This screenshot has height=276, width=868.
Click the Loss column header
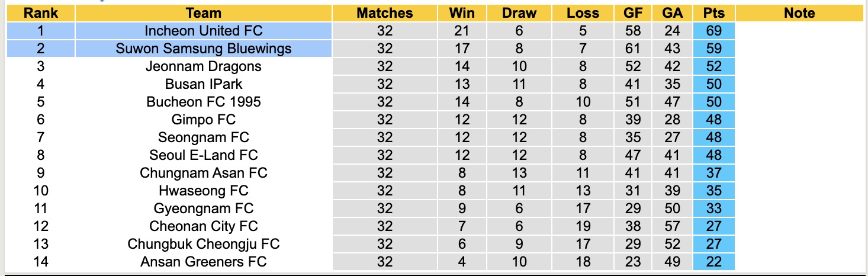coord(583,13)
